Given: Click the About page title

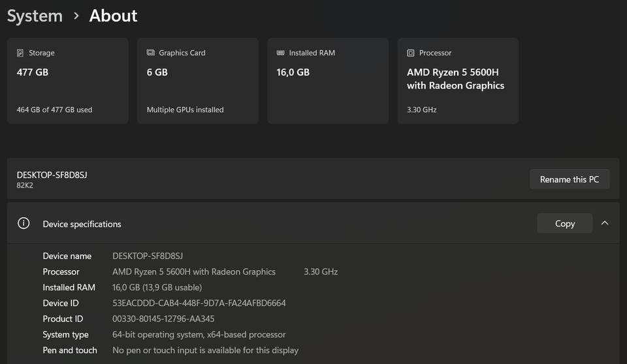Looking at the screenshot, I should click(113, 16).
